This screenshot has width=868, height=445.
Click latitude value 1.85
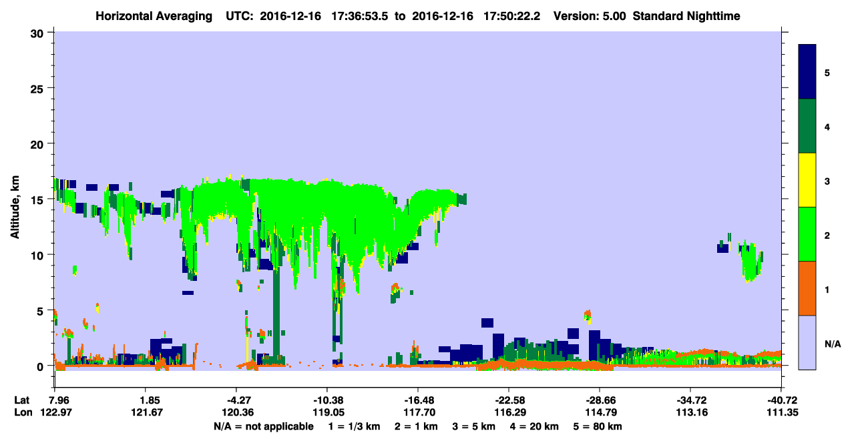click(x=146, y=400)
